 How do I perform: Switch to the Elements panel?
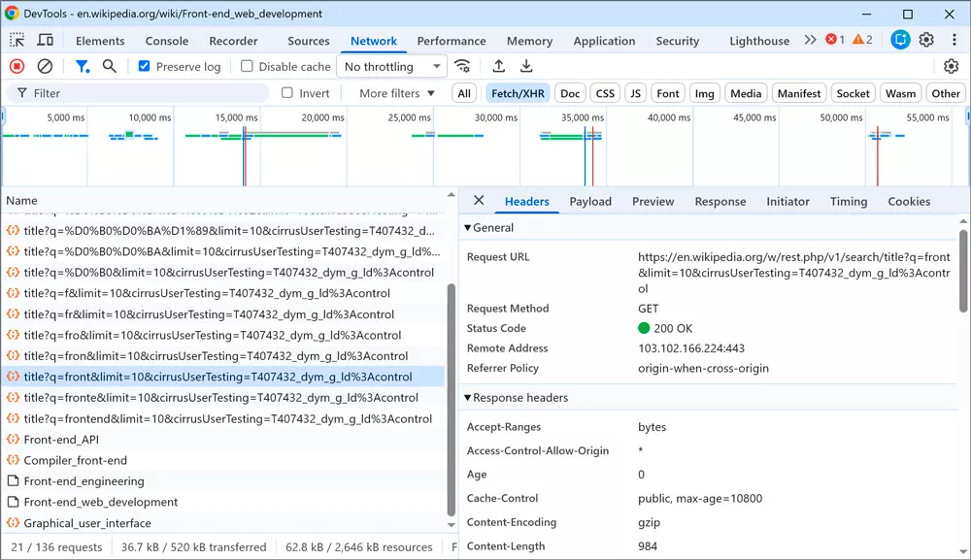click(x=100, y=40)
